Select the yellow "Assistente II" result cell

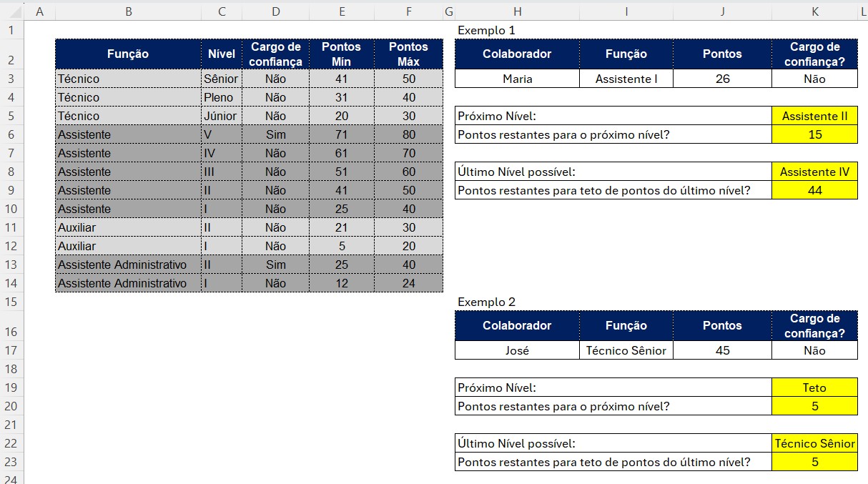coord(814,116)
